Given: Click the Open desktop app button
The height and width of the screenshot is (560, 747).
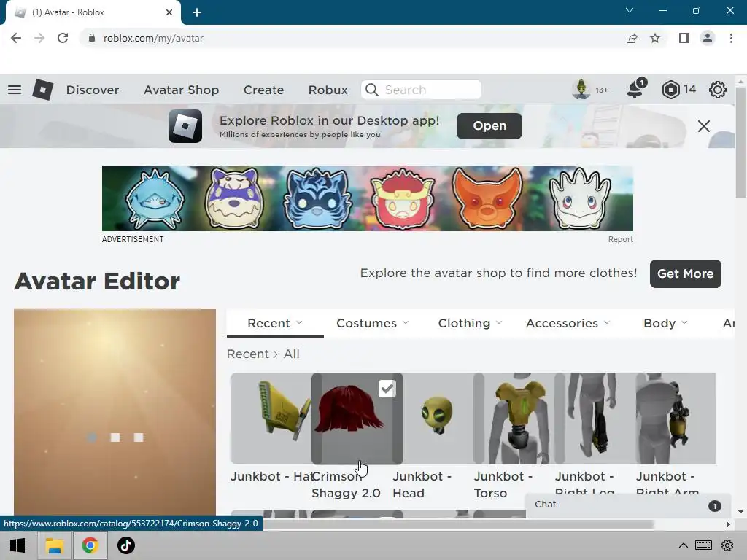Looking at the screenshot, I should click(489, 125).
